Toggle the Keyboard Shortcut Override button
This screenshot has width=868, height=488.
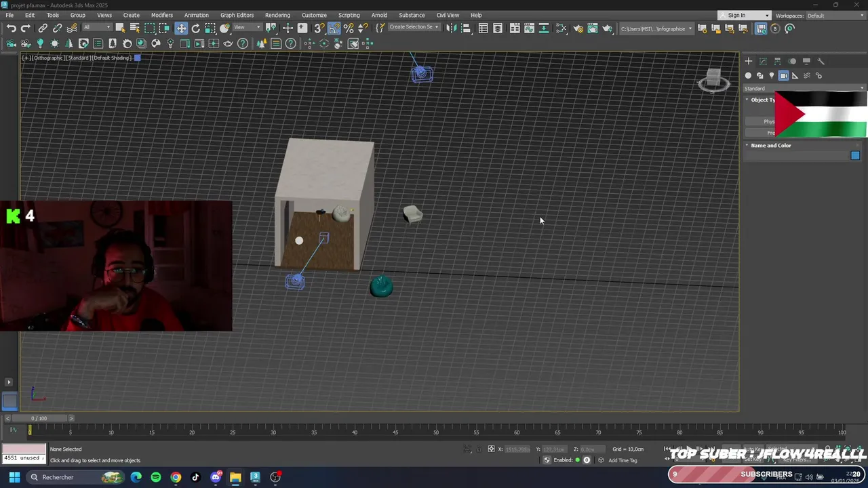click(x=302, y=28)
